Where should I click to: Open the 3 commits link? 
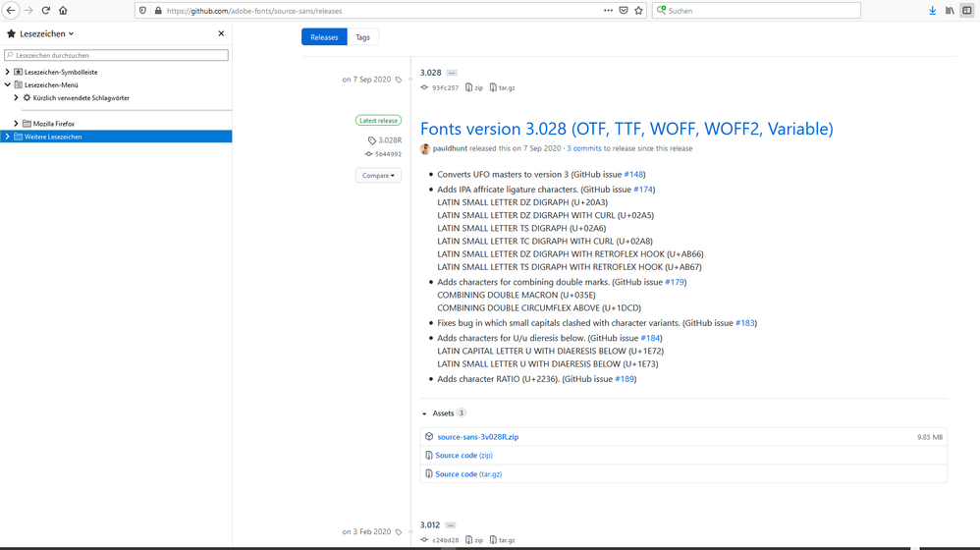pos(583,148)
